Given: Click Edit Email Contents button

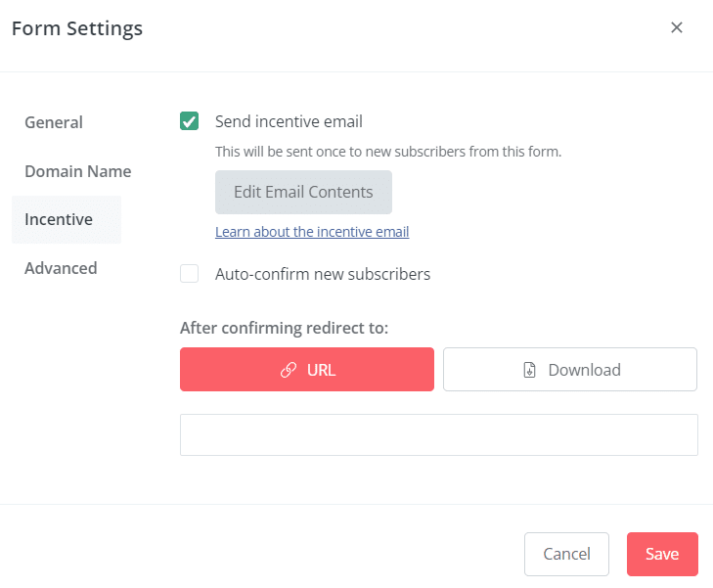Looking at the screenshot, I should 303,193.
